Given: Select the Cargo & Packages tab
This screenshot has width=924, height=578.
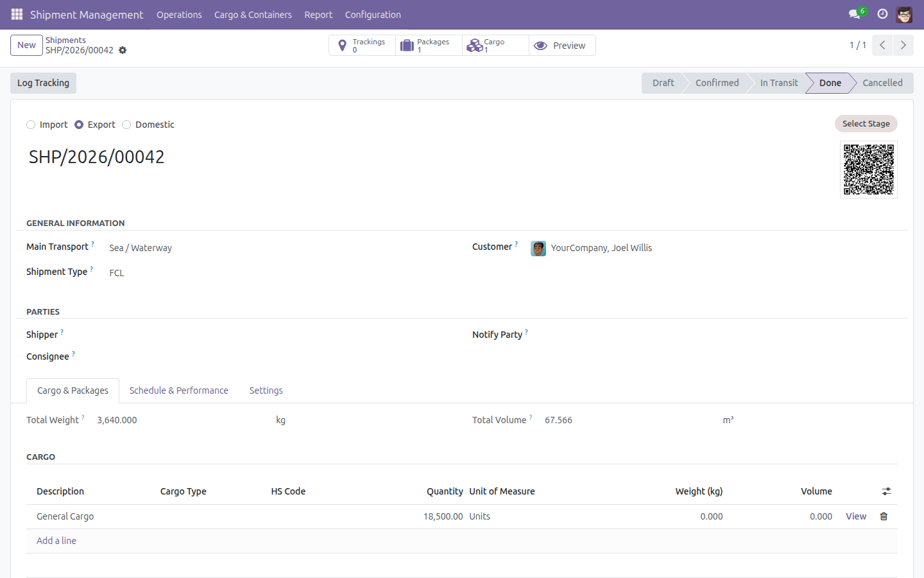Looking at the screenshot, I should [x=73, y=390].
